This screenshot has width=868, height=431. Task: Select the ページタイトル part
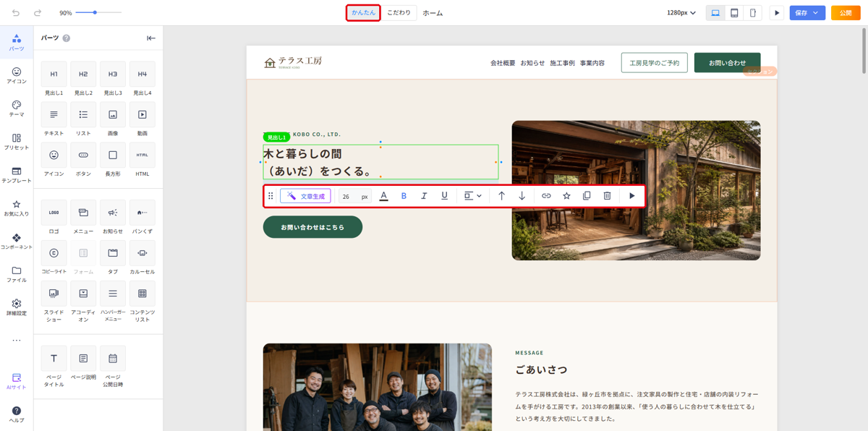[x=54, y=367]
